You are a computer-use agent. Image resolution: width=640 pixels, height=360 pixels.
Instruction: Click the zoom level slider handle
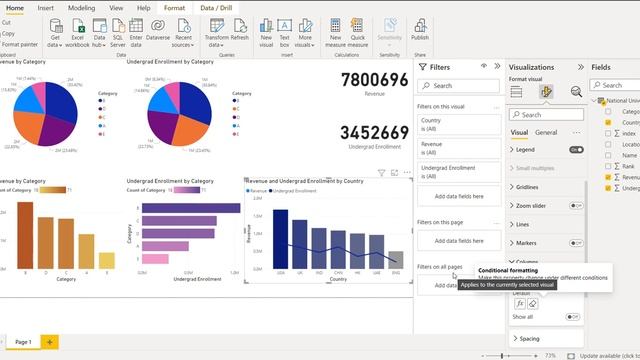(x=502, y=356)
